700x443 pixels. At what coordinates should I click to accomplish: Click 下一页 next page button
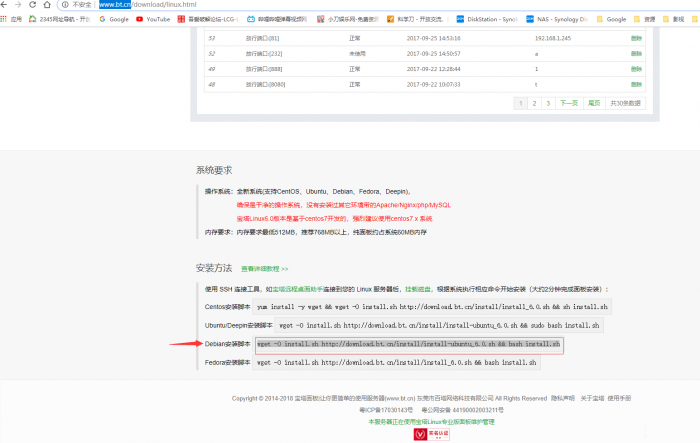pyautogui.click(x=568, y=102)
